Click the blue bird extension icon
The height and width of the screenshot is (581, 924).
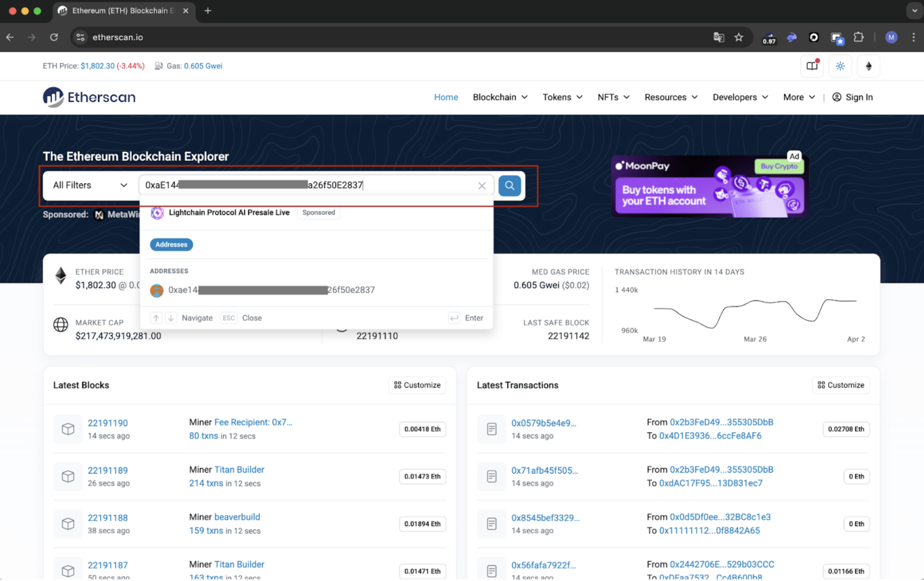pos(791,37)
